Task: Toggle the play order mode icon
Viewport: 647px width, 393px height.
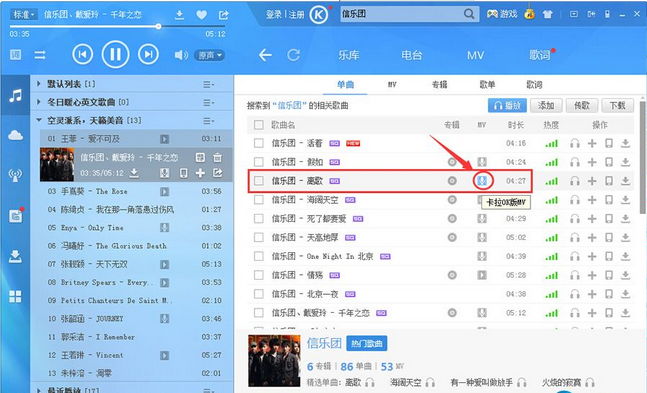Action: [x=40, y=55]
